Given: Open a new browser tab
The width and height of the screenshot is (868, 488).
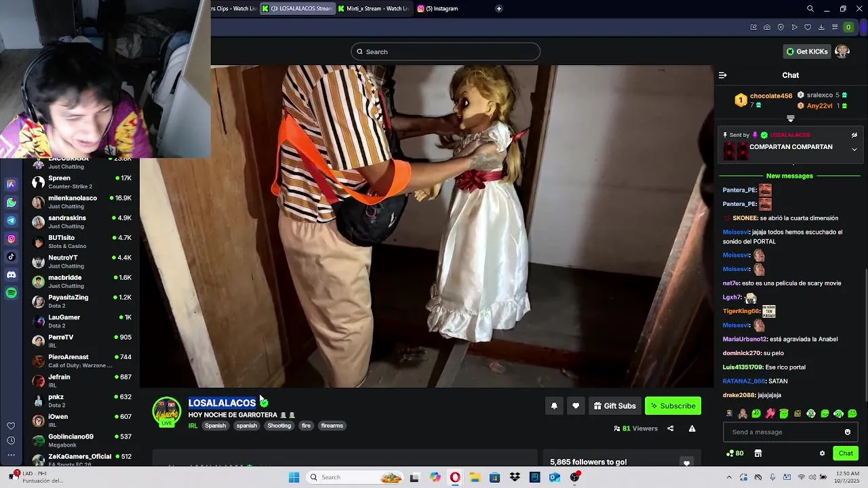Looking at the screenshot, I should coord(499,9).
